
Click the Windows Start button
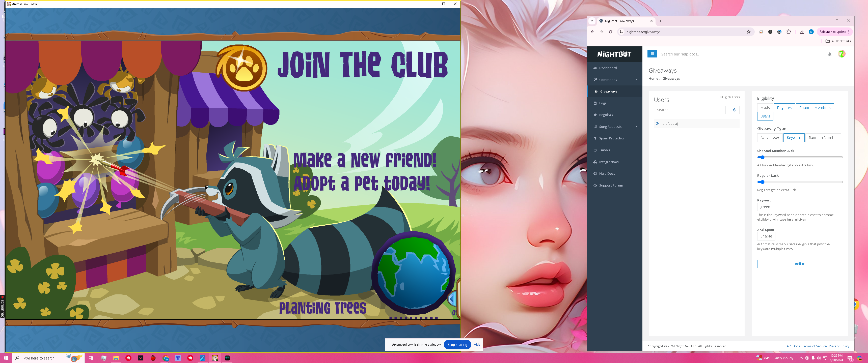(x=6, y=358)
